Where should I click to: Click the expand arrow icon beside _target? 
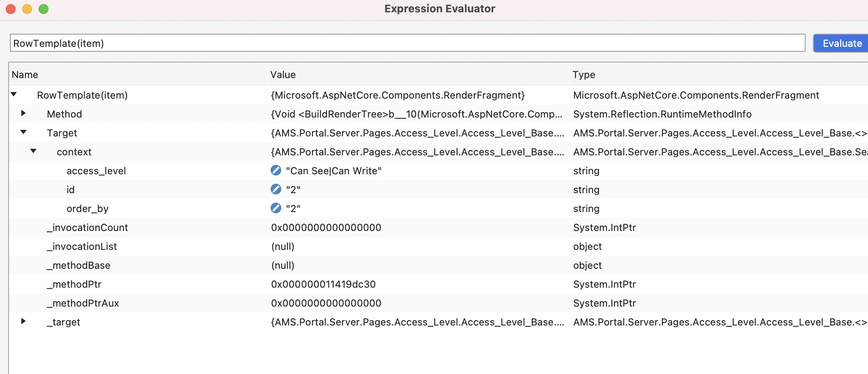23,322
